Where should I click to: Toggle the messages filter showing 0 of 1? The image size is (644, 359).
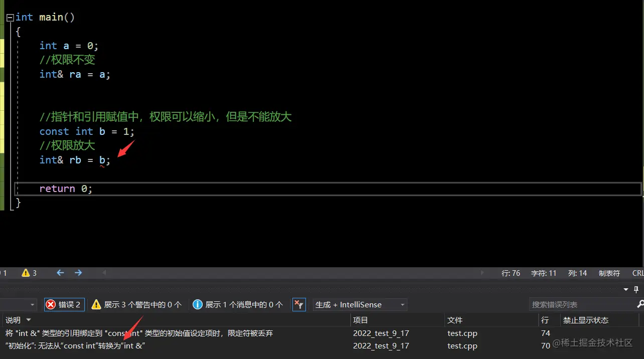[238, 304]
